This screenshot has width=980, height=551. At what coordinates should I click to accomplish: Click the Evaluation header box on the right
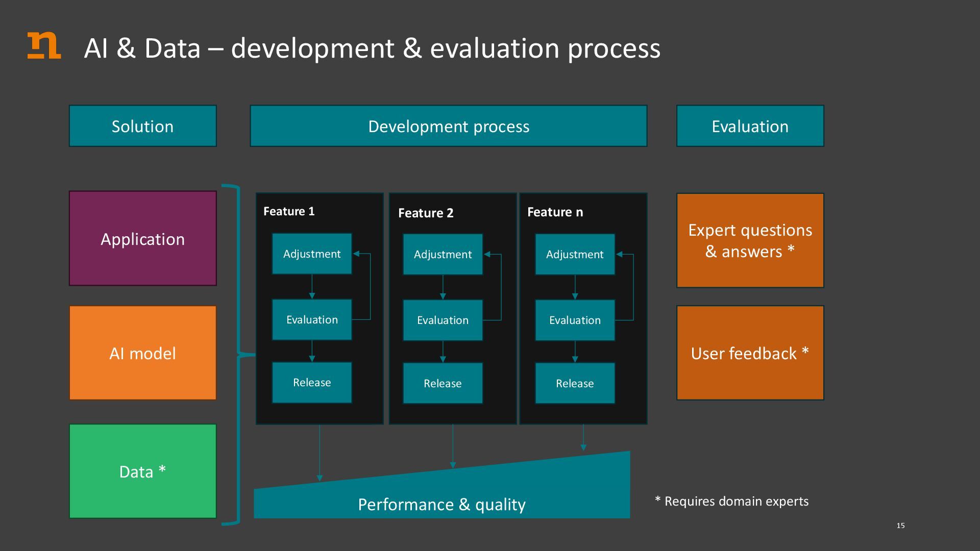click(750, 126)
